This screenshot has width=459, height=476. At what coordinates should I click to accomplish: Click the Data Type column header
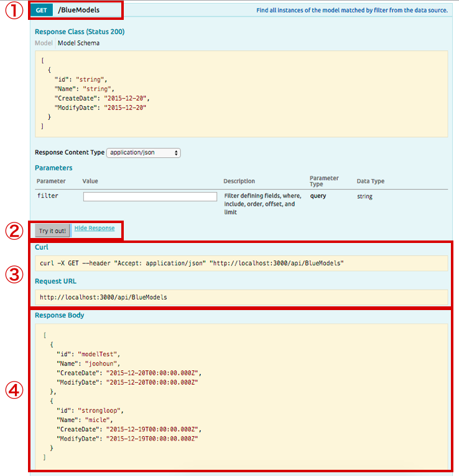point(370,181)
